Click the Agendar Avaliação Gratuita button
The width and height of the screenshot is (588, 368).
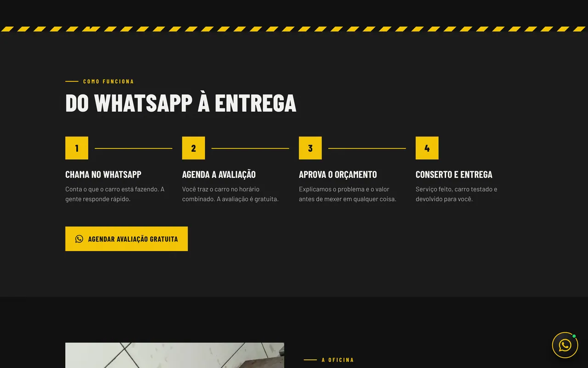point(126,239)
